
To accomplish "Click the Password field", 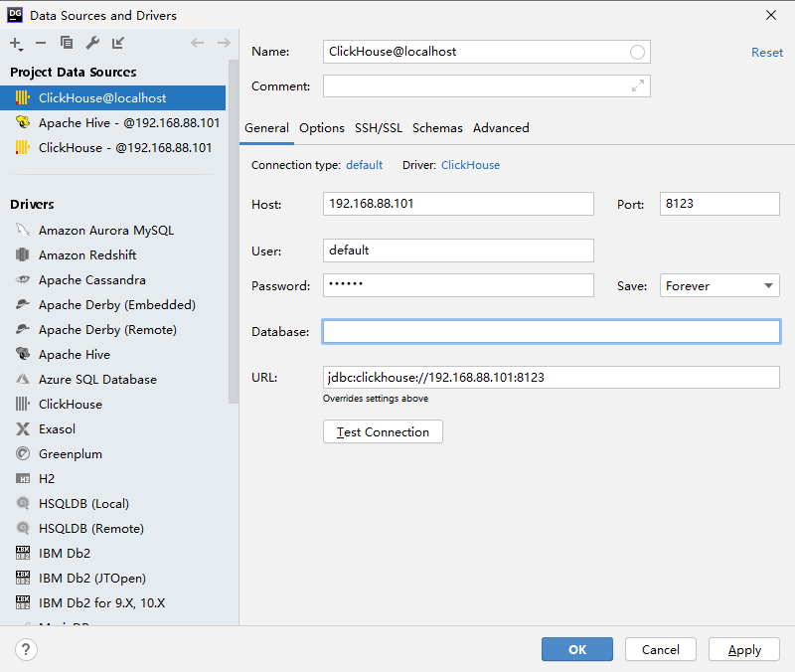I will click(458, 285).
